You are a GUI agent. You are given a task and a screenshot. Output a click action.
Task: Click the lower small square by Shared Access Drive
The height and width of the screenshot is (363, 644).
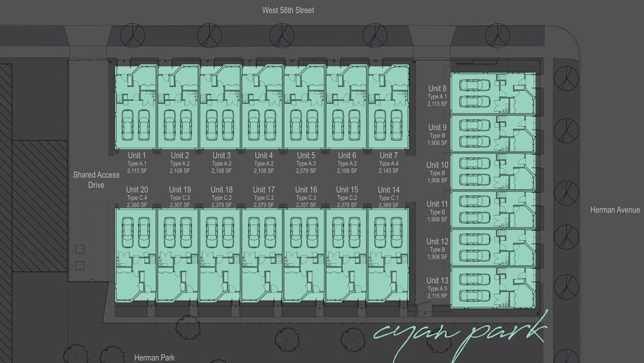coord(80,265)
